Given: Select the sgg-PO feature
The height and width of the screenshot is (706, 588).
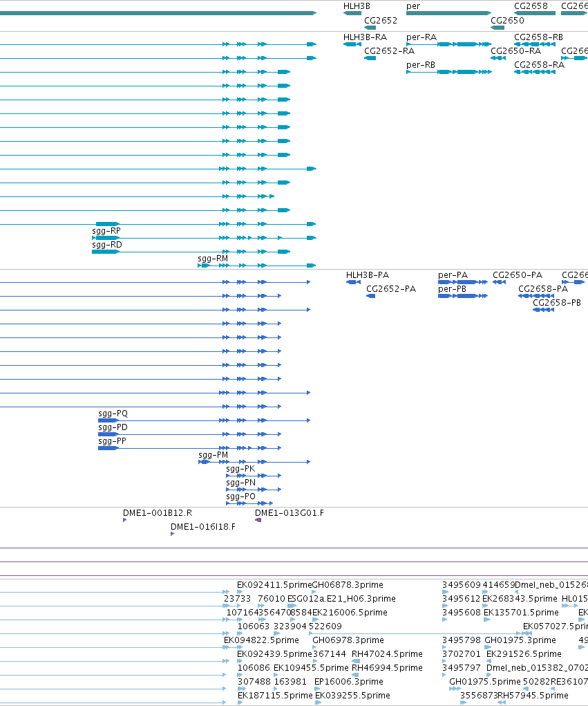Looking at the screenshot, I should pyautogui.click(x=249, y=503).
